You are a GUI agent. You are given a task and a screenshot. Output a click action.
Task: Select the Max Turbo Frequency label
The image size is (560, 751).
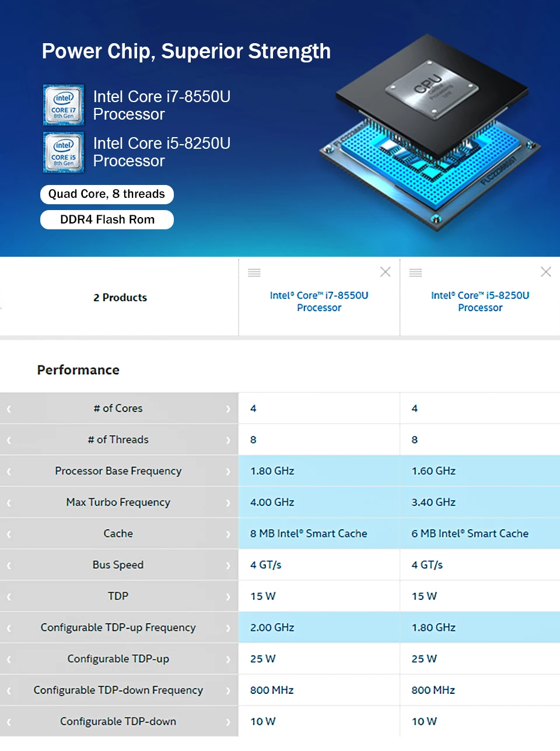point(118,502)
